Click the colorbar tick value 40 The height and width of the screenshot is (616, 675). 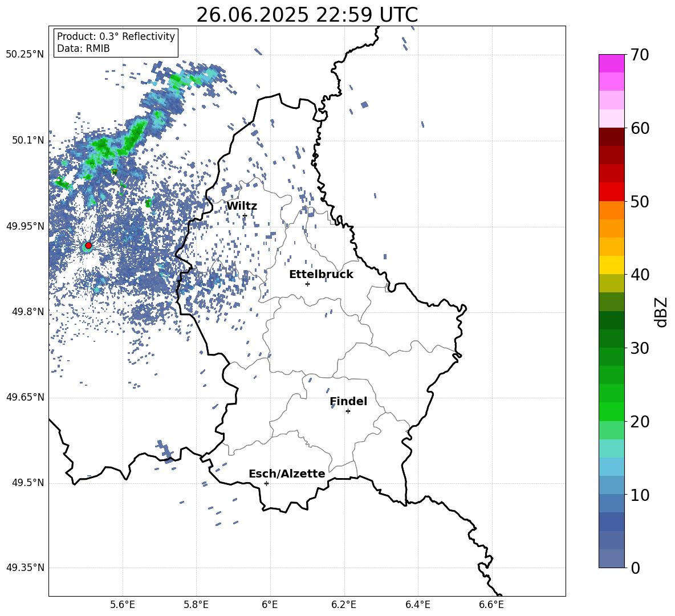point(640,275)
